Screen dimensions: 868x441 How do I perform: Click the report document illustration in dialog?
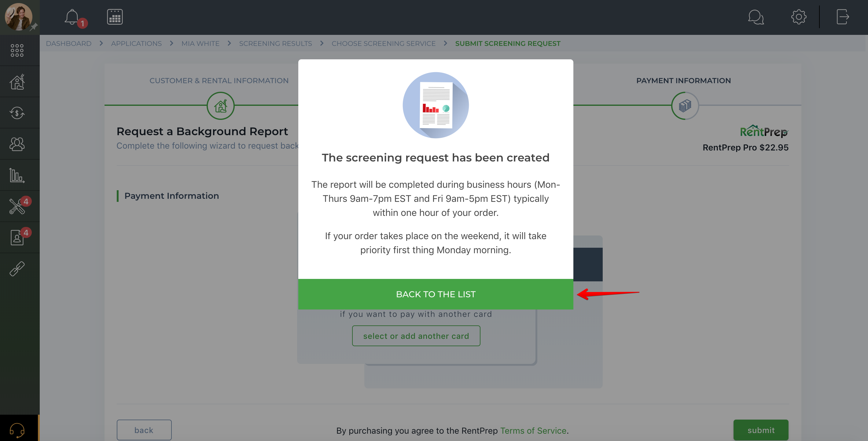click(435, 105)
